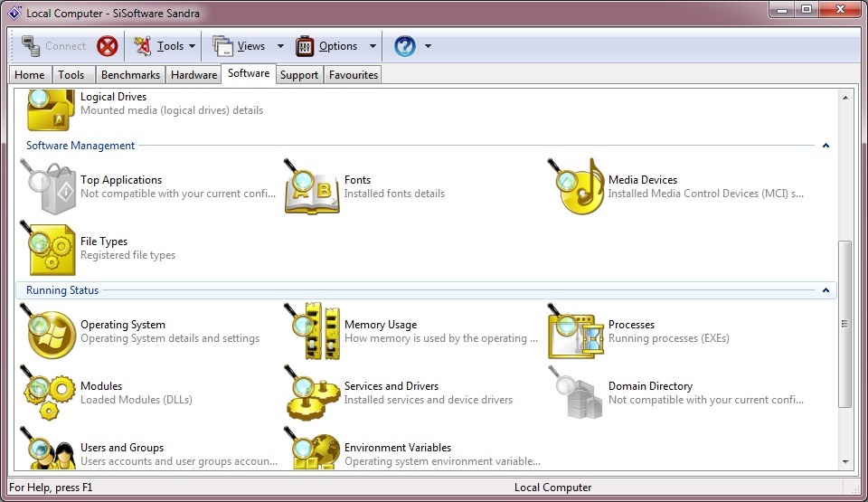Open the Logical Drives module icon
This screenshot has width=868, height=502.
pyautogui.click(x=50, y=110)
